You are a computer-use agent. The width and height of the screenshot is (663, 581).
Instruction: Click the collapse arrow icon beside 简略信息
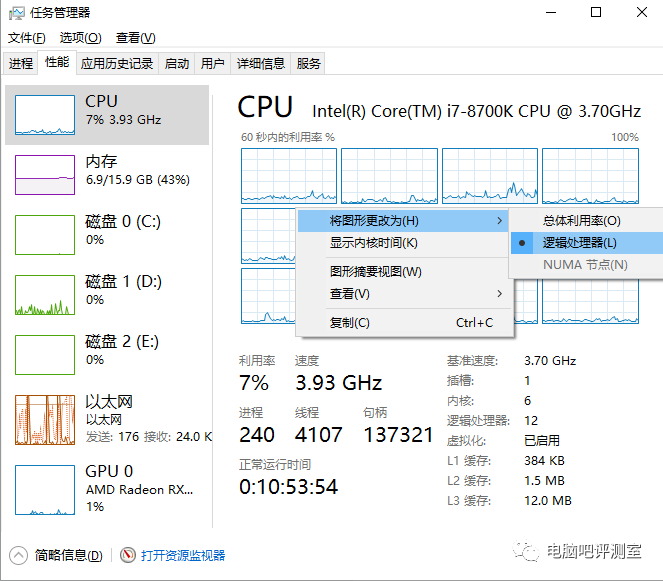pos(18,555)
